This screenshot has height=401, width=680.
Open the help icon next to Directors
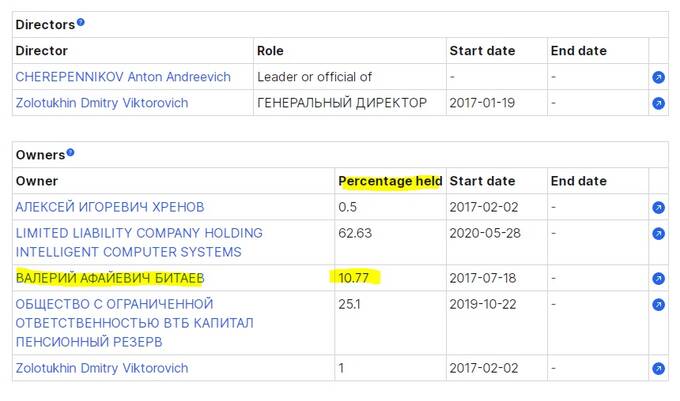click(x=81, y=22)
